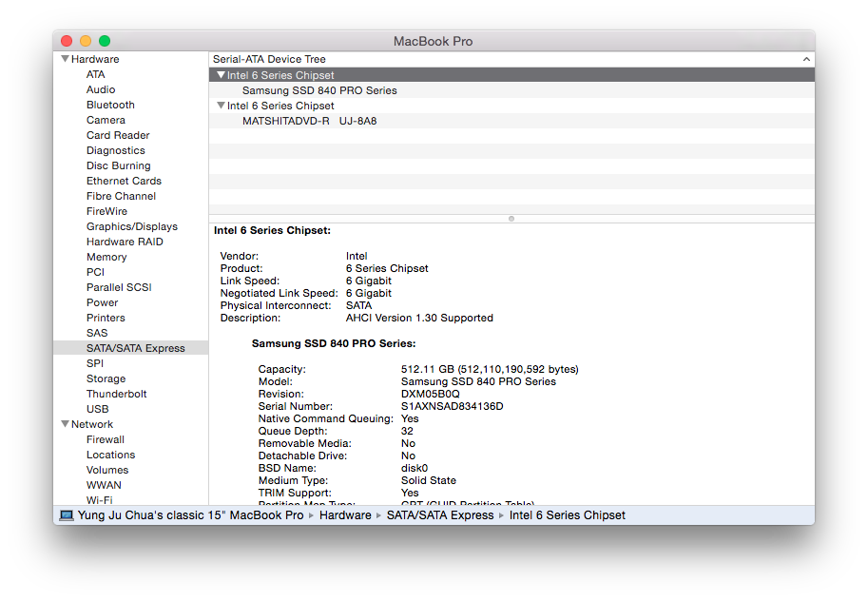The image size is (868, 601).
Task: Click the Medium Type value Solid State
Action: pyautogui.click(x=429, y=481)
